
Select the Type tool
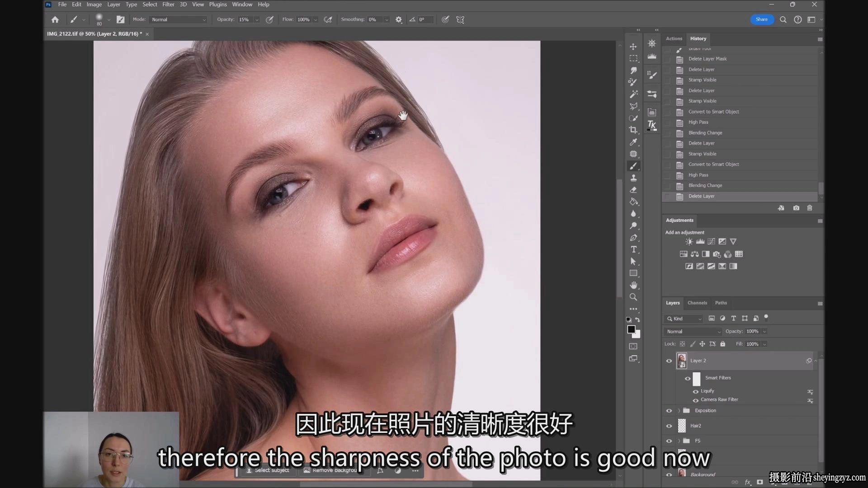click(x=633, y=249)
